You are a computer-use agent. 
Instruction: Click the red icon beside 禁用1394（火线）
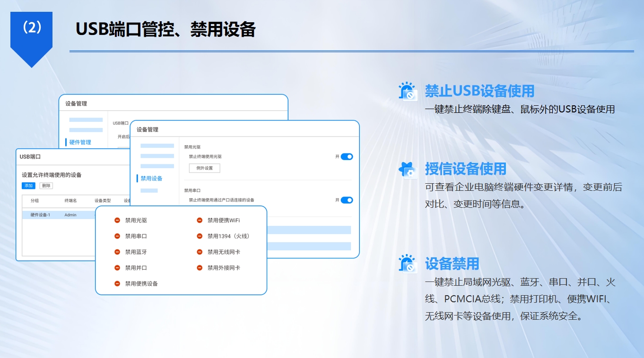200,236
